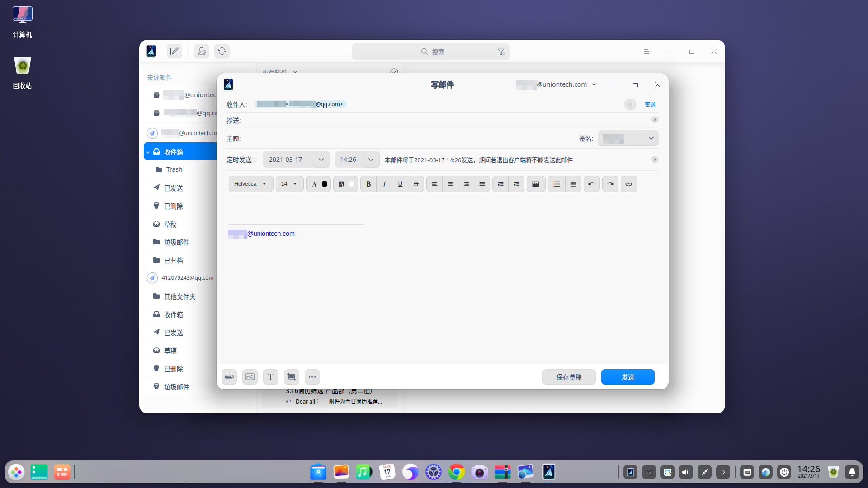Toggle underline formatting
This screenshot has height=488, width=868.
(400, 184)
